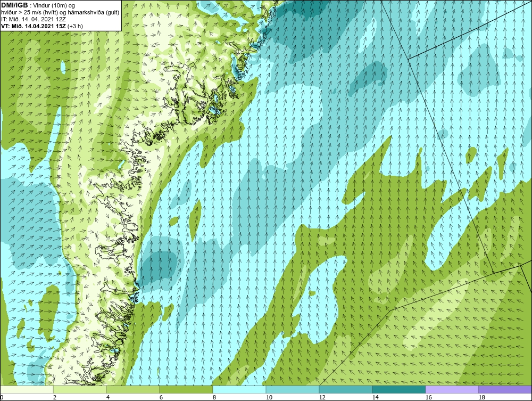Click the legend value label '6'
Screen dimensions: 532x401
click(x=161, y=397)
